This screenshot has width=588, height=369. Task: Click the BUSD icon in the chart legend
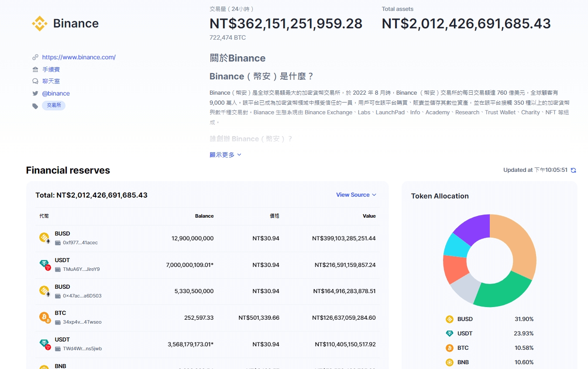[450, 319]
